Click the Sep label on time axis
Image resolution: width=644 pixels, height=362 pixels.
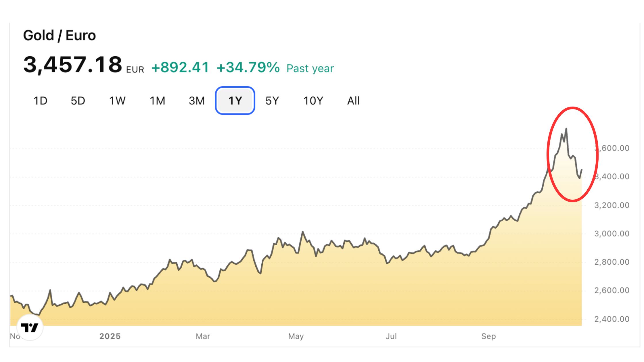(x=488, y=336)
